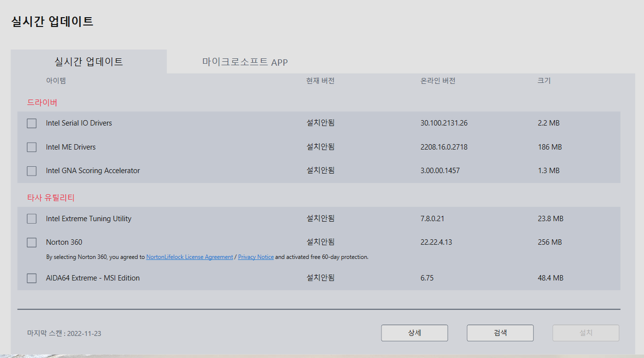Click the 검색 button

(x=500, y=333)
